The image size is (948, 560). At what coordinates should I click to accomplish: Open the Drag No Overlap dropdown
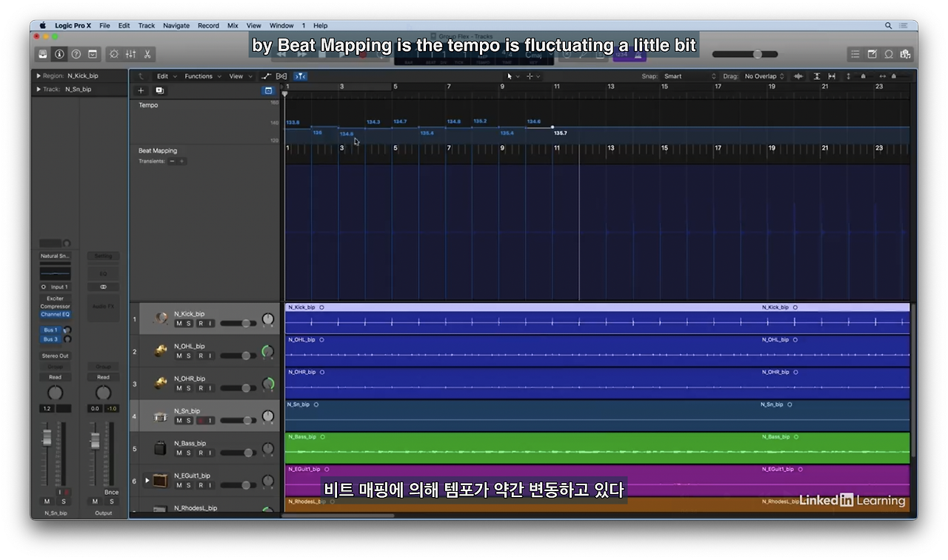[764, 76]
